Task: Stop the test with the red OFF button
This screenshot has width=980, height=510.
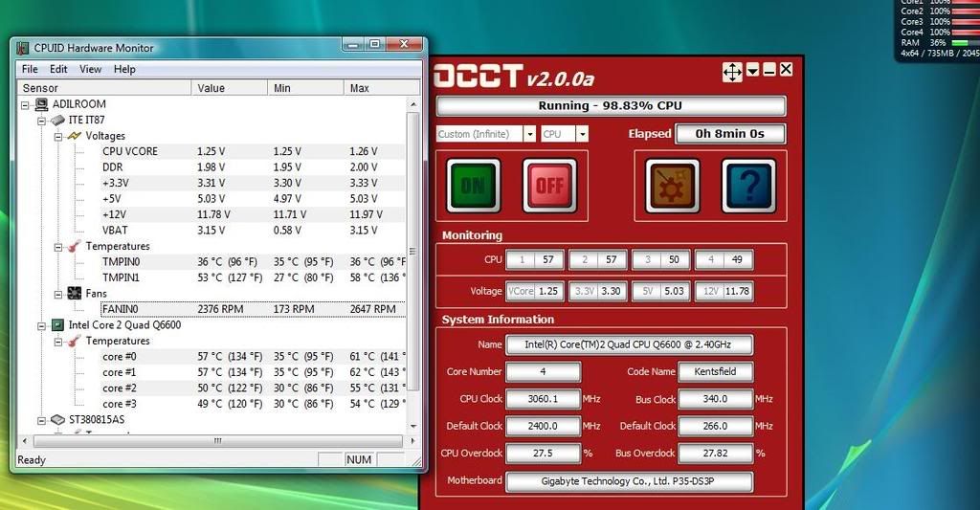Action: (549, 186)
